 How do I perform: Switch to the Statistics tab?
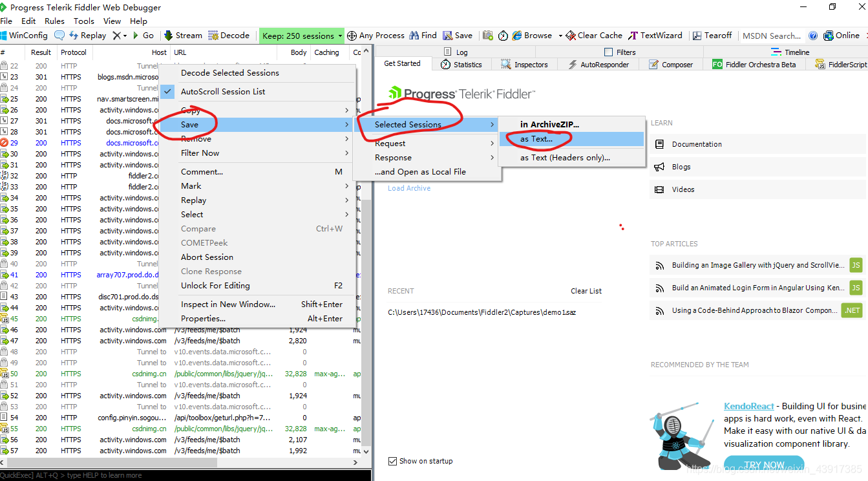pyautogui.click(x=461, y=65)
